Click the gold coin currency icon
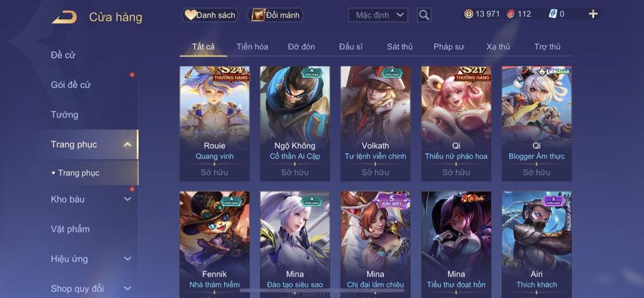 coord(469,14)
